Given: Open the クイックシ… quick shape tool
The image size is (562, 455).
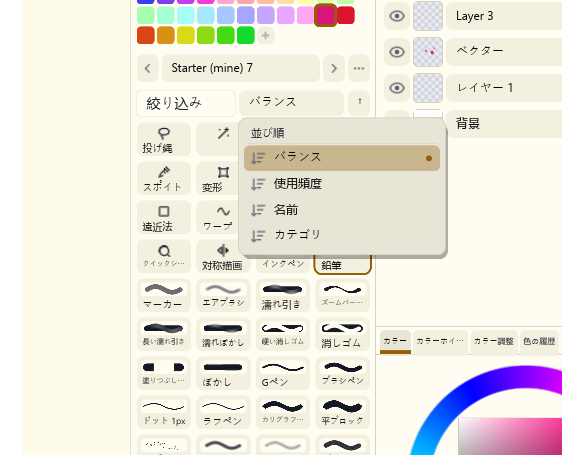Looking at the screenshot, I should [164, 256].
